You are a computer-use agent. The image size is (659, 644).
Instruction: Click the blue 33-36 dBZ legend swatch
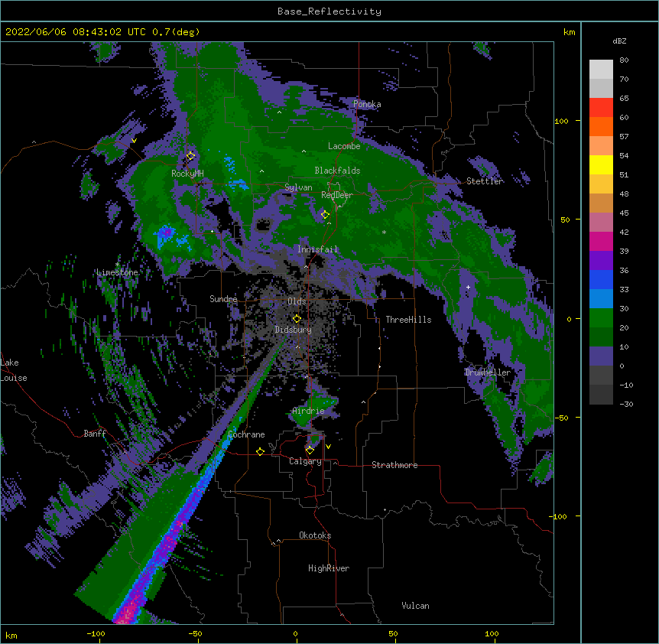click(x=601, y=279)
